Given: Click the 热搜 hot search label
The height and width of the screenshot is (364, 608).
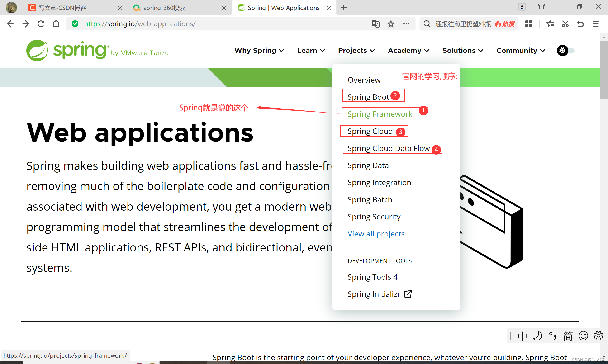Looking at the screenshot, I should [x=504, y=24].
